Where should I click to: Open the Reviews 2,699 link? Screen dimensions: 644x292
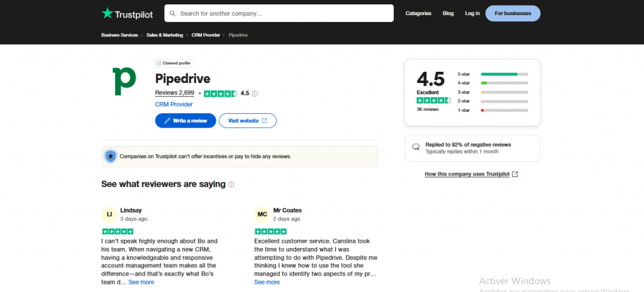click(175, 93)
